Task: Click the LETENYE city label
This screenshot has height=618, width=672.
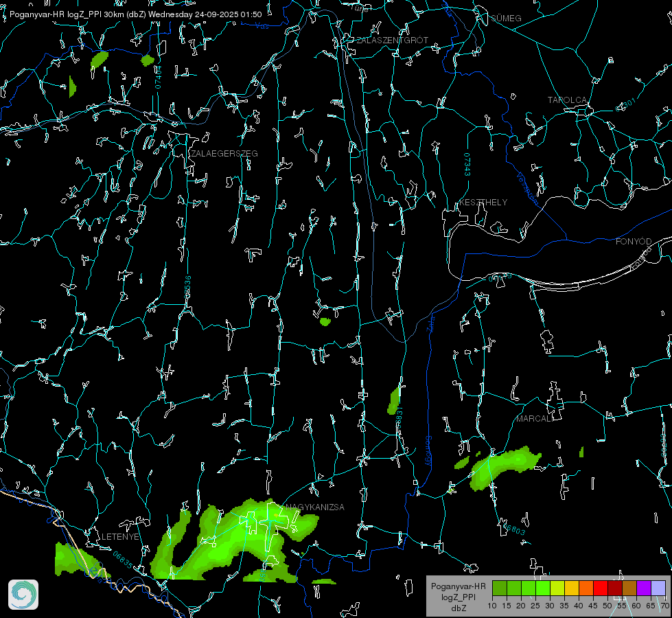Action: pos(120,536)
